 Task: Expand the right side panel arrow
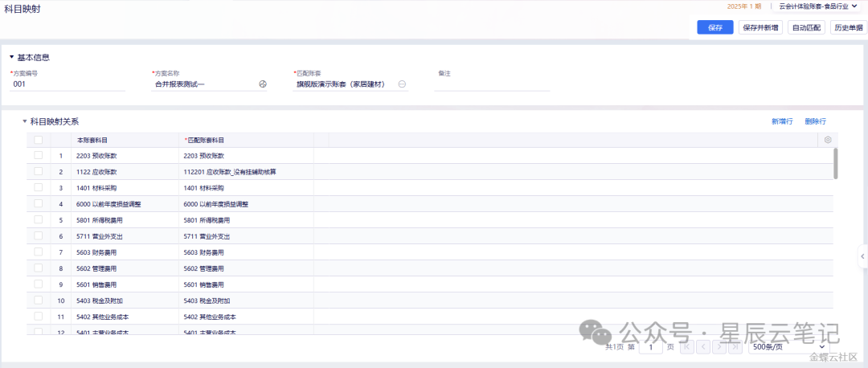coord(862,256)
